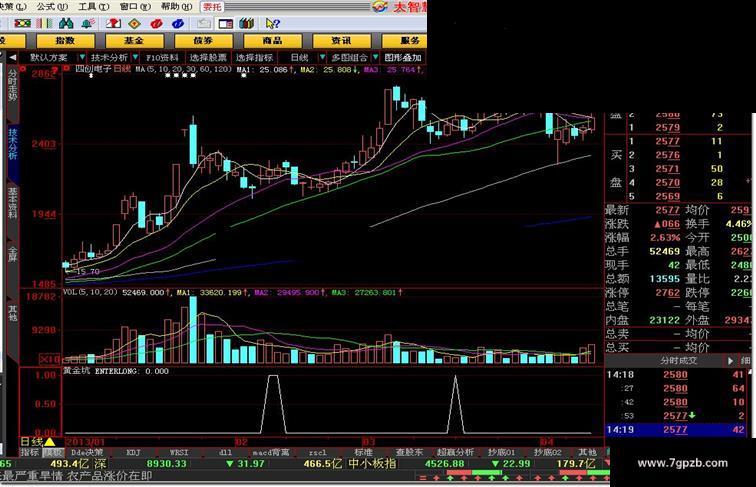Click the 8930.33 index value in status bar
This screenshot has height=487, width=756.
pyautogui.click(x=166, y=464)
